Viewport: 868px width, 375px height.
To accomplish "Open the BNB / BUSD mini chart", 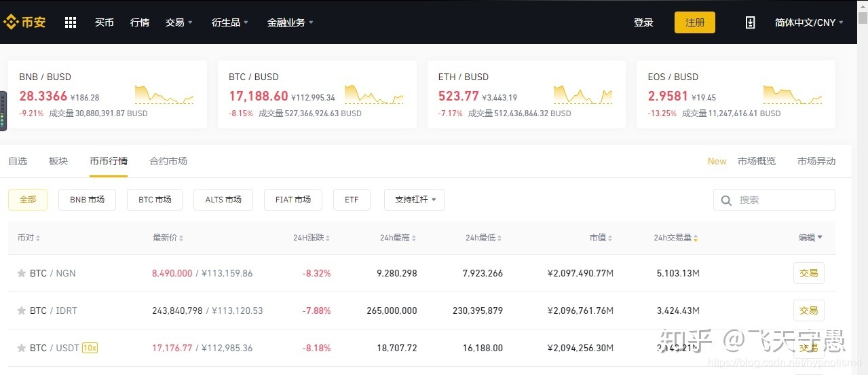I will [164, 94].
